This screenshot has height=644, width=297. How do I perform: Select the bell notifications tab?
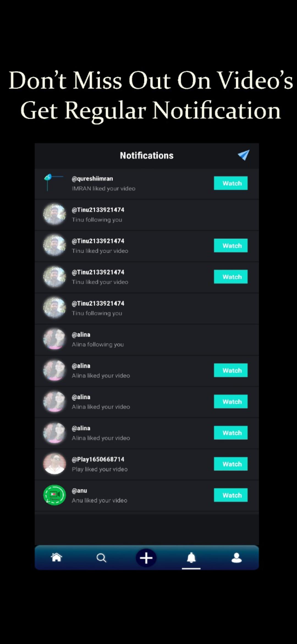(191, 558)
